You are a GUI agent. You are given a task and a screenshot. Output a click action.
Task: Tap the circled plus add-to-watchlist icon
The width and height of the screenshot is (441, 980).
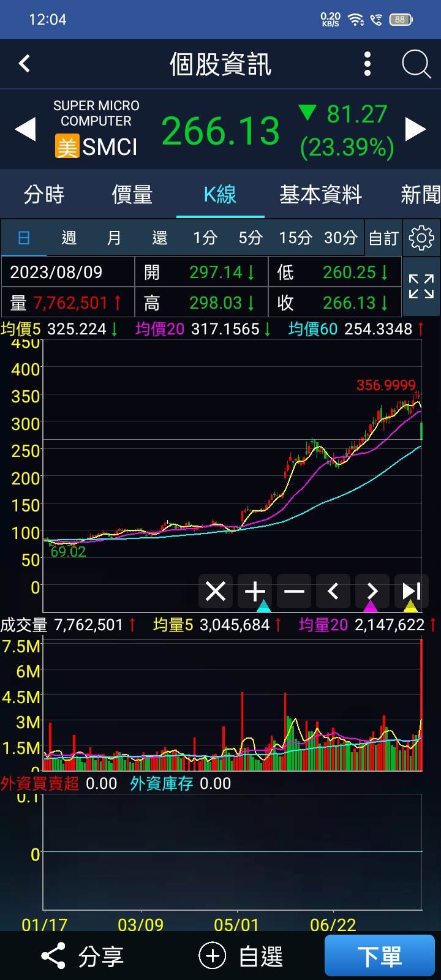point(213,956)
